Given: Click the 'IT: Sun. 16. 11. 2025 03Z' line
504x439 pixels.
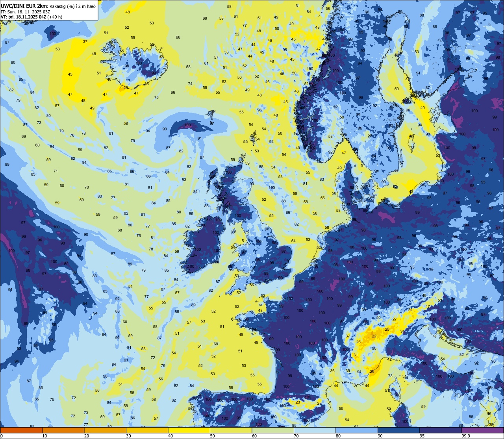Looking at the screenshot, I should [26, 11].
